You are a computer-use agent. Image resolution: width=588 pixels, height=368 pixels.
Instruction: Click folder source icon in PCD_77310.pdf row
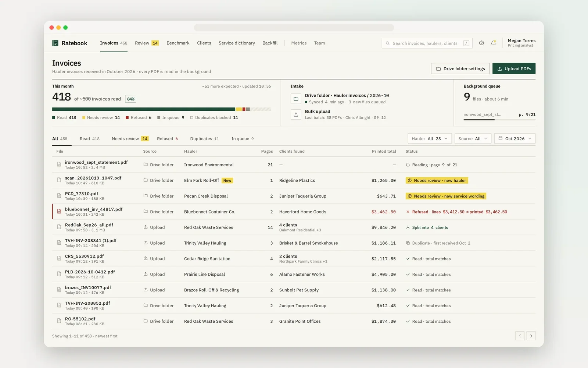point(146,196)
